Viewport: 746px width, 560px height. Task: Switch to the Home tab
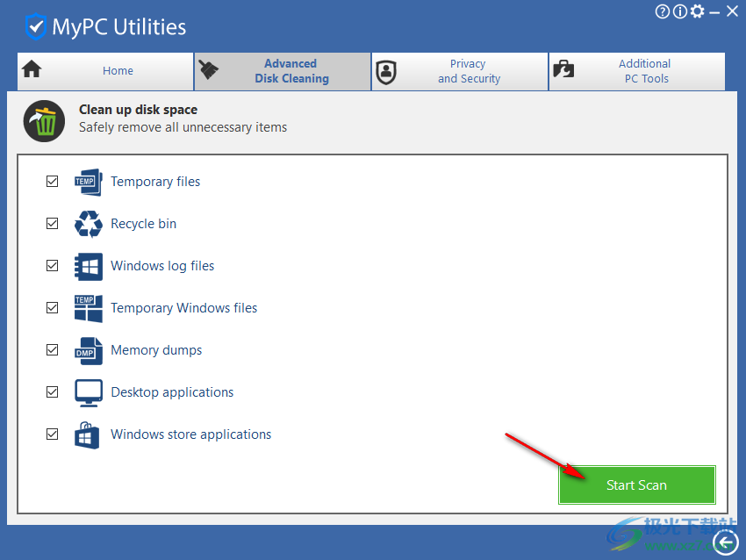pyautogui.click(x=105, y=71)
